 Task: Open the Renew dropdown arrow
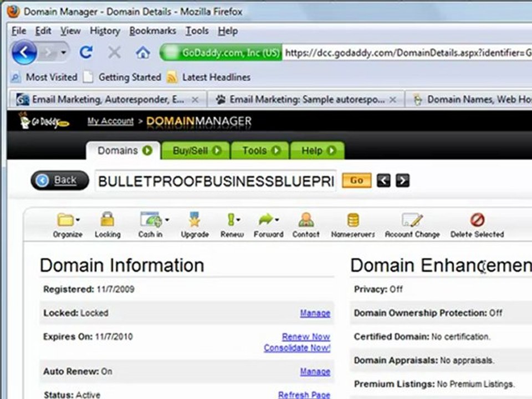[238, 220]
